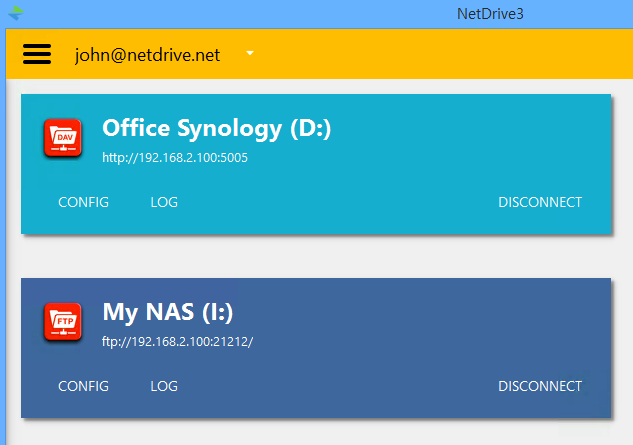Click the FTP icon for My NAS

tap(63, 322)
